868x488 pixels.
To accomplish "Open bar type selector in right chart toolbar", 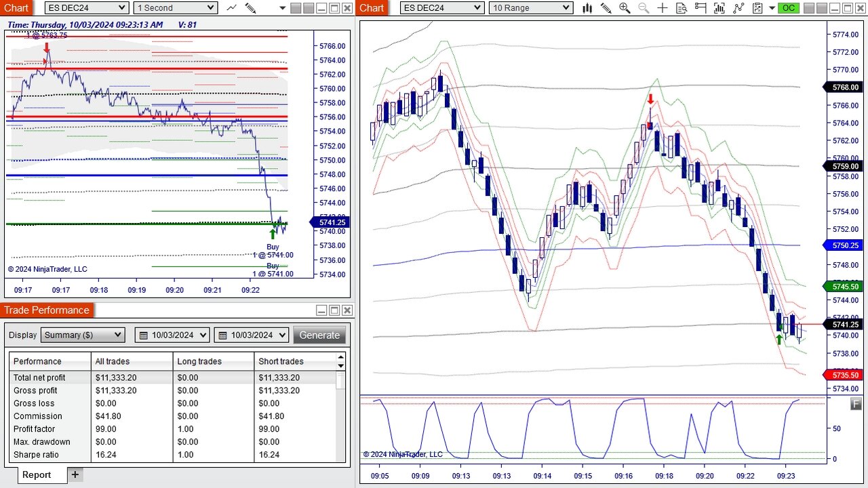I will pos(587,8).
